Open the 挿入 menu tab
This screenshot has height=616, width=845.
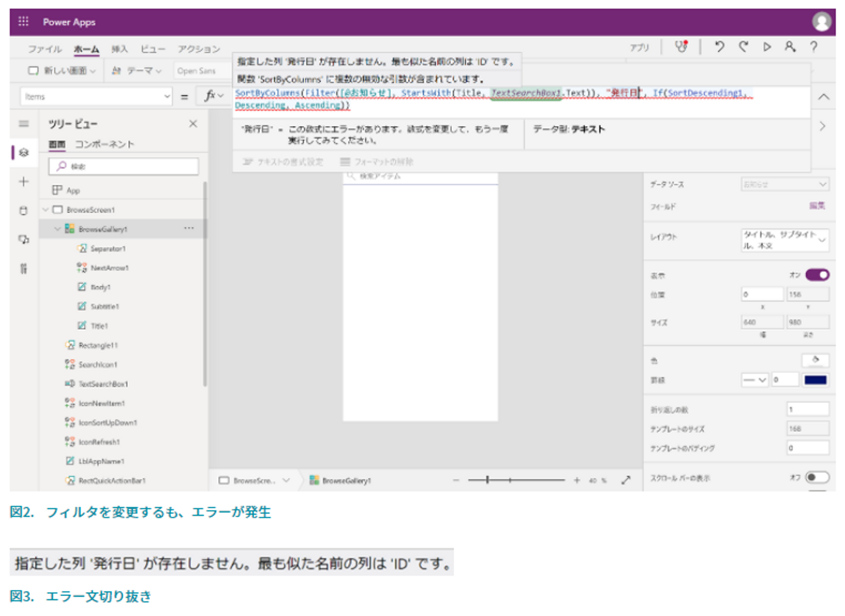(120, 49)
